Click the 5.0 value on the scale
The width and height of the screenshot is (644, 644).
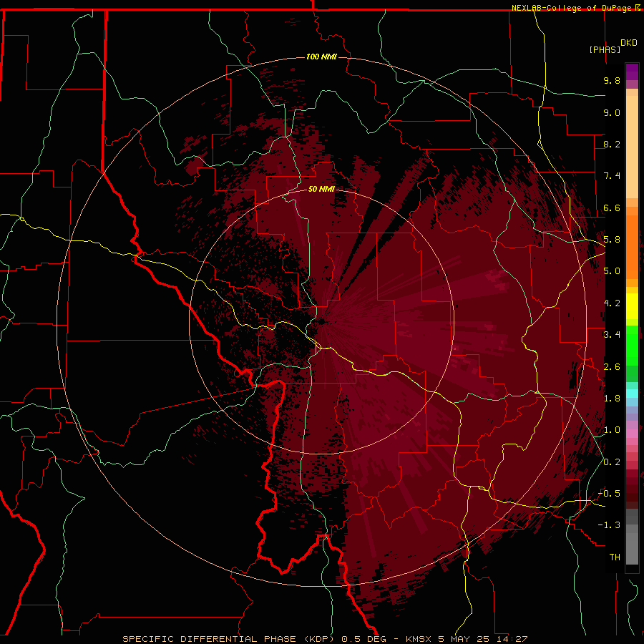tap(612, 271)
